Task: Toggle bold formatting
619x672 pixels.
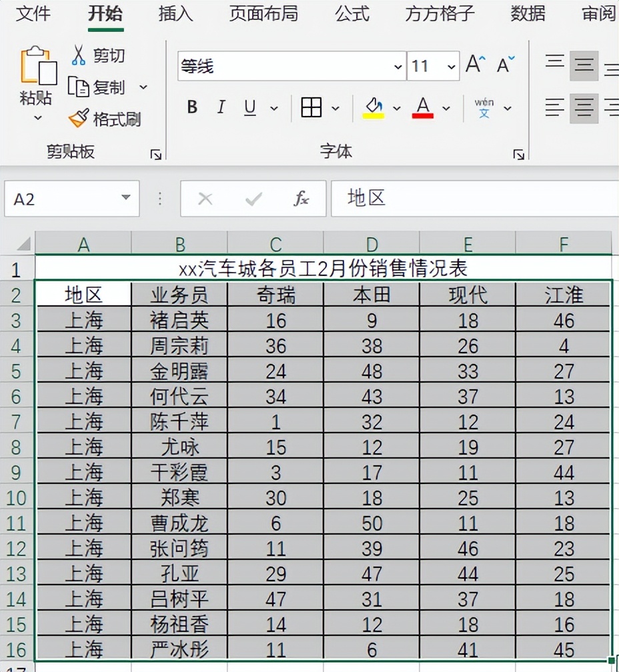Action: tap(192, 107)
